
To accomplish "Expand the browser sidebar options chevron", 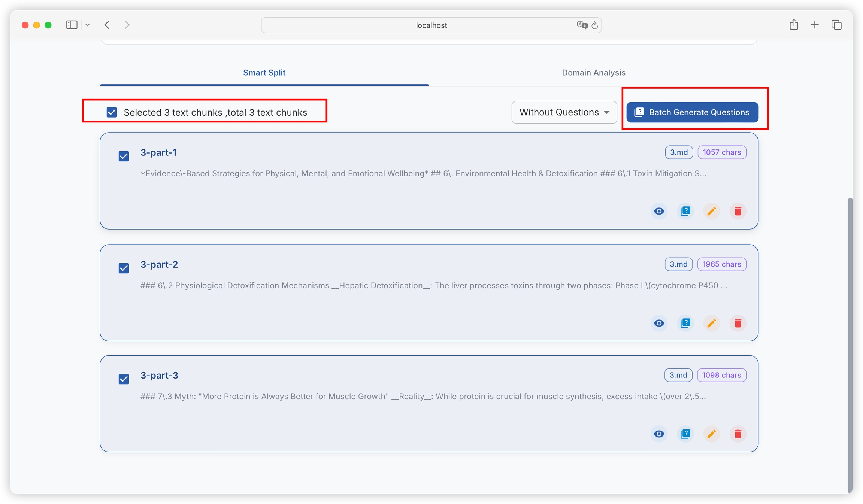I will point(87,25).
